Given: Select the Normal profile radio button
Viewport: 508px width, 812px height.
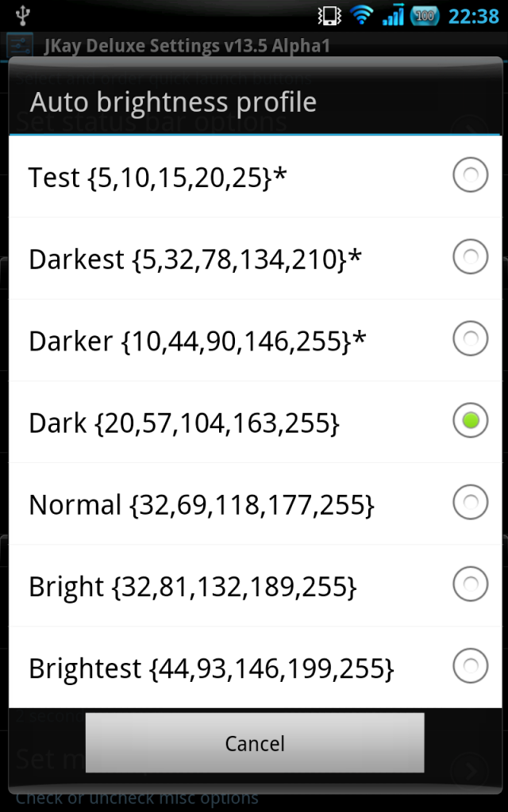Looking at the screenshot, I should (x=470, y=502).
